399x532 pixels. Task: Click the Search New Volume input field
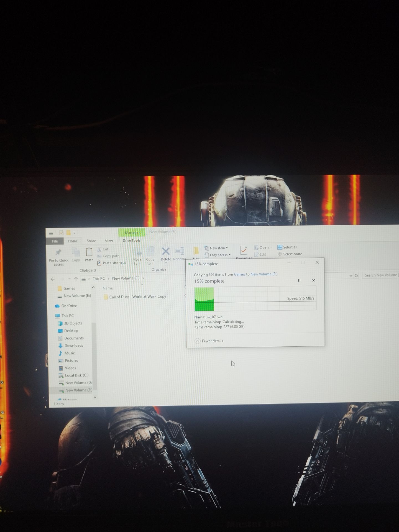pos(381,275)
